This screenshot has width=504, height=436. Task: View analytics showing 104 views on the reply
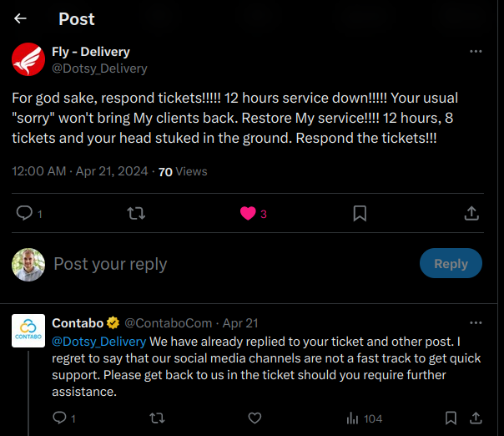pyautogui.click(x=365, y=418)
